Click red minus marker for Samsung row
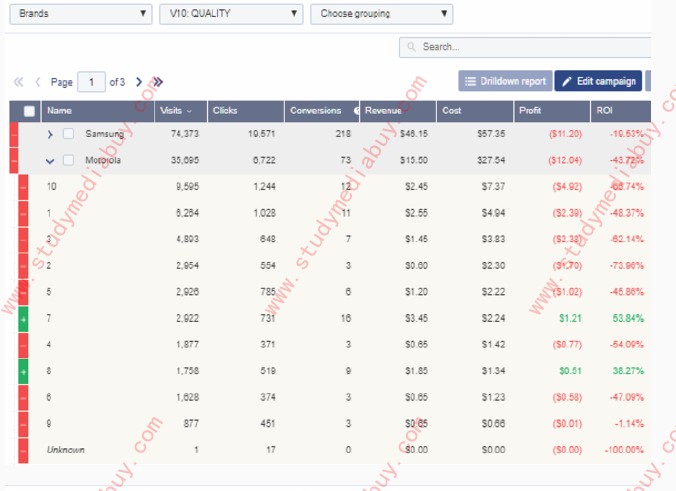 14,134
